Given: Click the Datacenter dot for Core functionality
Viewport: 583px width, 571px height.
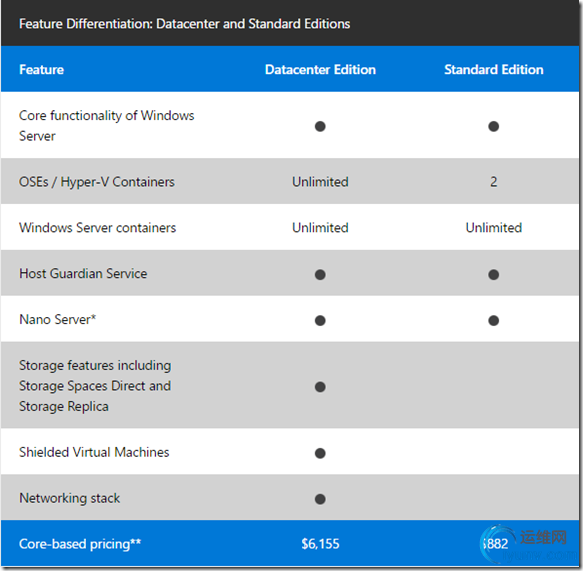Looking at the screenshot, I should coord(320,126).
